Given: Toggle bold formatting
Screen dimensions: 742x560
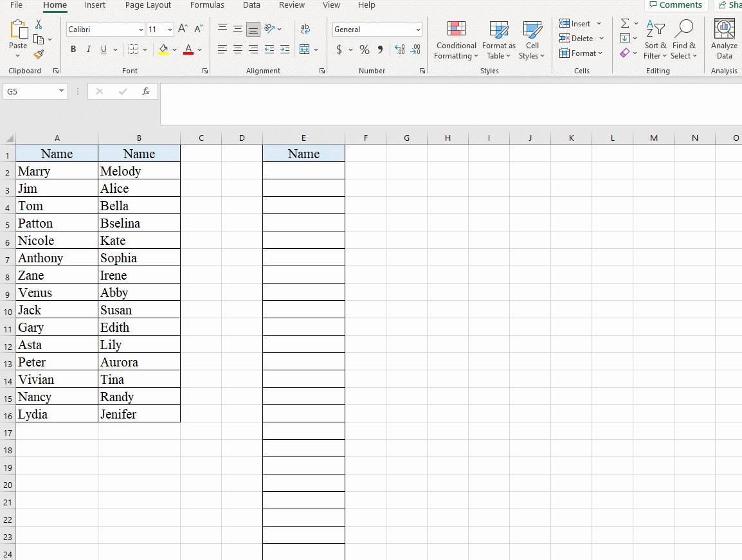Looking at the screenshot, I should point(73,50).
